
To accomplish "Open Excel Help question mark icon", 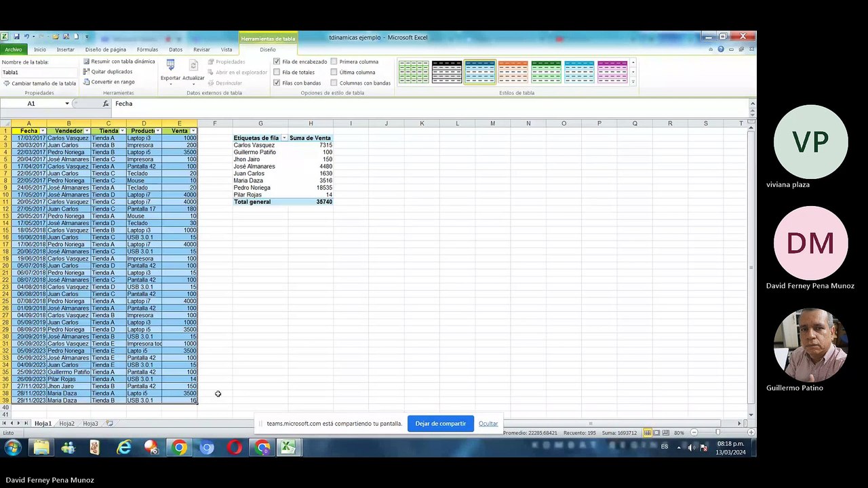I will click(x=721, y=49).
